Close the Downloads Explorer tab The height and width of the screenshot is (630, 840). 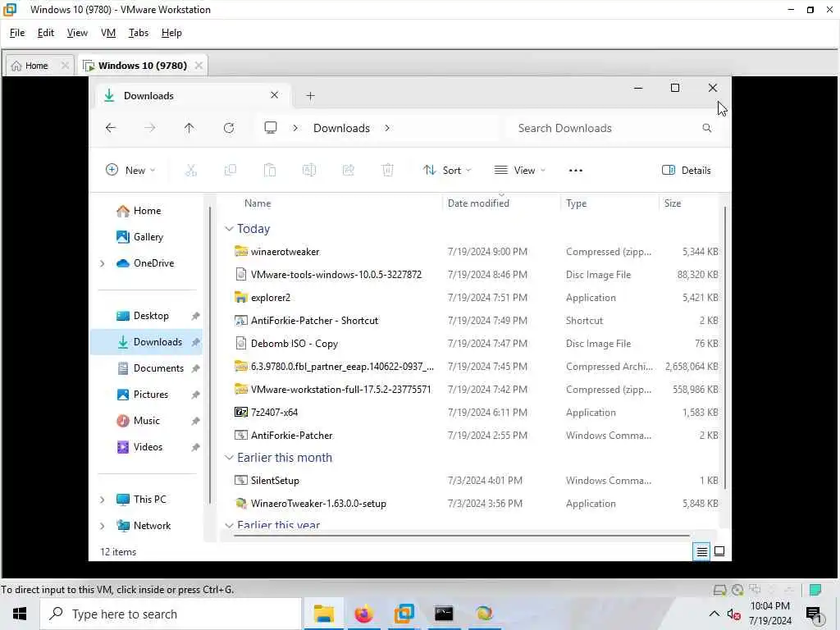274,95
